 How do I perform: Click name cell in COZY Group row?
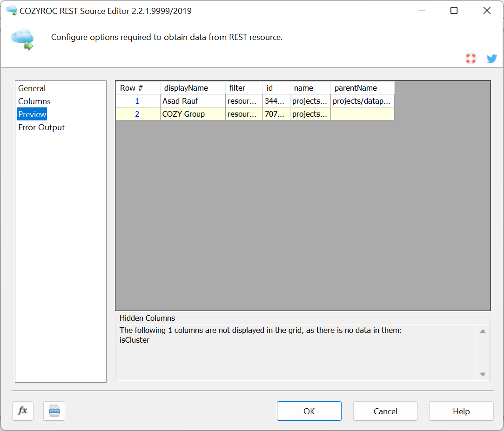[310, 114]
